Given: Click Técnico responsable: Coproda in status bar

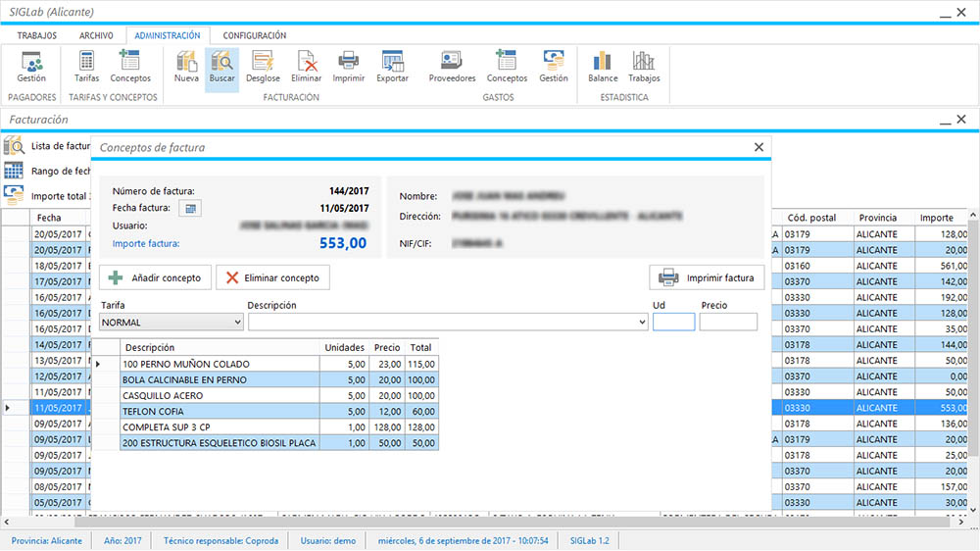Looking at the screenshot, I should coord(220,540).
